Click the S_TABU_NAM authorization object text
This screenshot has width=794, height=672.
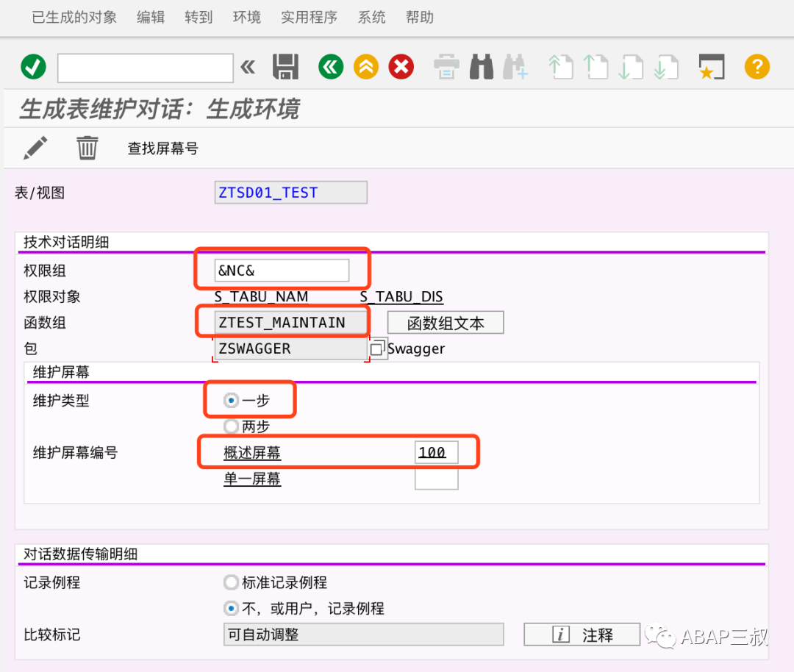[x=261, y=296]
